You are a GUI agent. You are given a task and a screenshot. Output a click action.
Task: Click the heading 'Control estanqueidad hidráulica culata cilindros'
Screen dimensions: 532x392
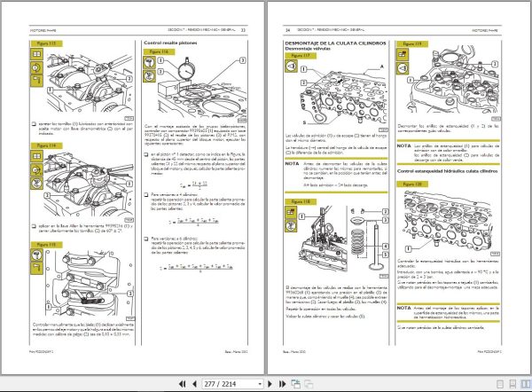(x=447, y=171)
